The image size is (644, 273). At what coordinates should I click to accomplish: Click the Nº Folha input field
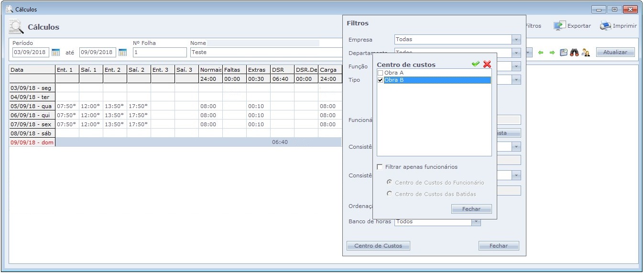[160, 53]
